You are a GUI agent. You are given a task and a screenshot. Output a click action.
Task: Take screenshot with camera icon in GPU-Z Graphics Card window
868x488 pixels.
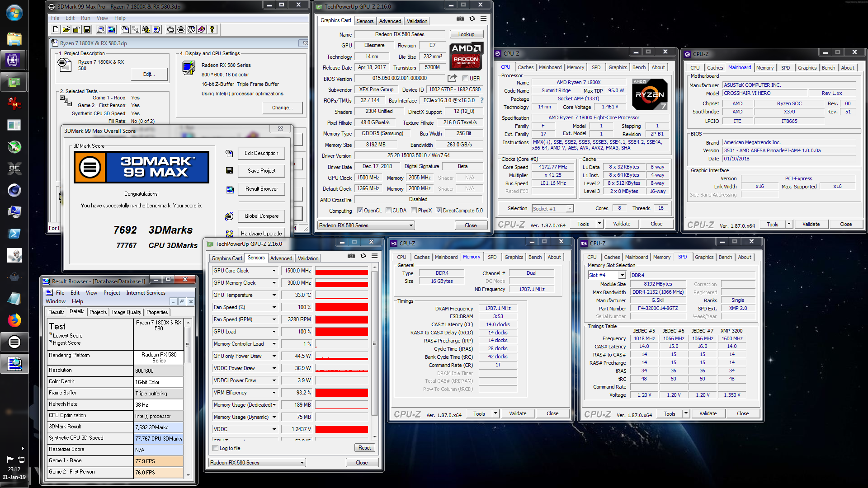point(460,19)
